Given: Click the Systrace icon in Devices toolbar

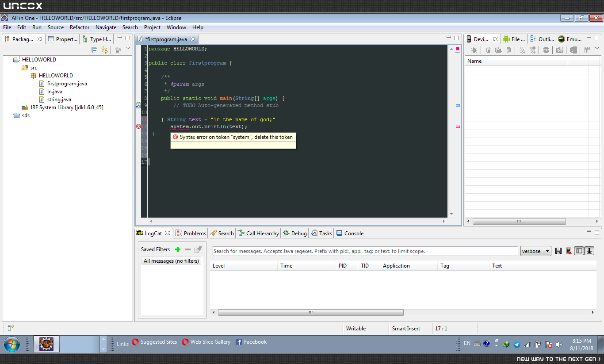Looking at the screenshot, I should tap(587, 50).
